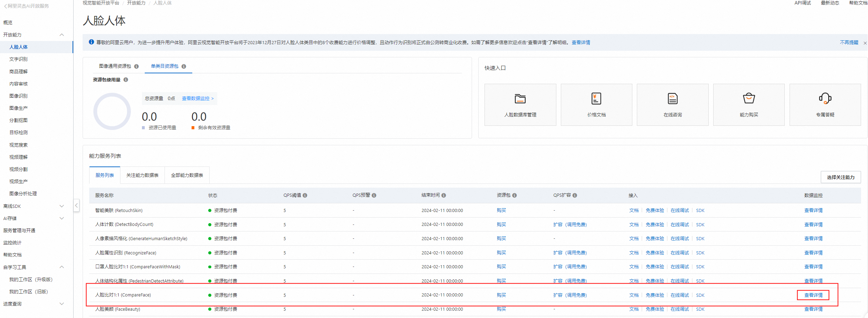Click info icon in QPS阈值 column header
Screen dimensions: 868x318
[305, 195]
